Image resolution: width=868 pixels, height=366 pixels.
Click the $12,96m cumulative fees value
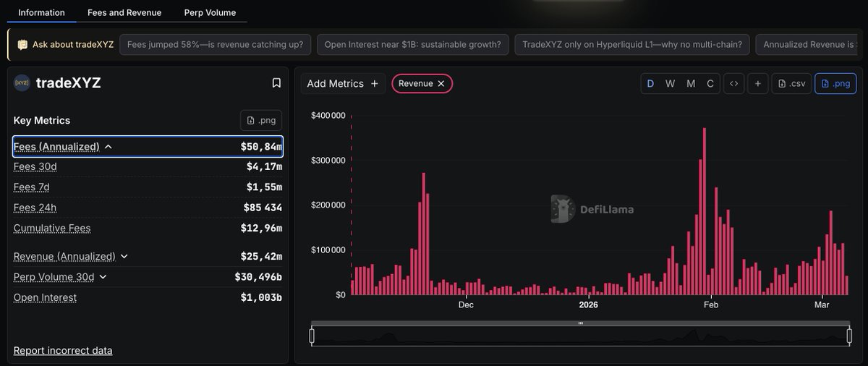(261, 228)
